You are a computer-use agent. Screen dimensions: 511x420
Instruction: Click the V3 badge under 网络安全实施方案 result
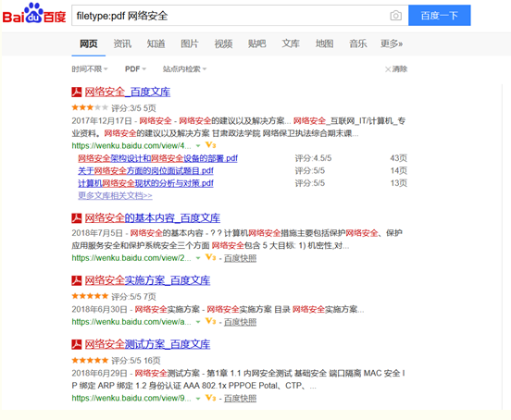(x=210, y=321)
